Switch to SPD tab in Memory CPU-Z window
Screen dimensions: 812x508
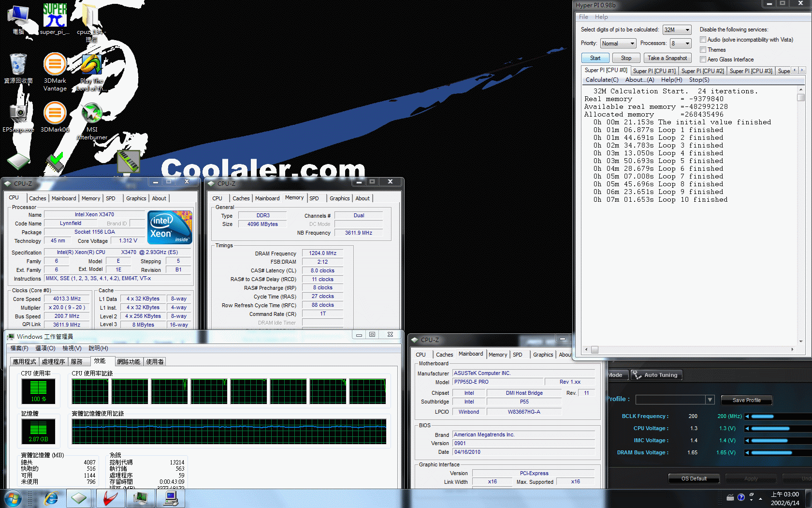(314, 198)
